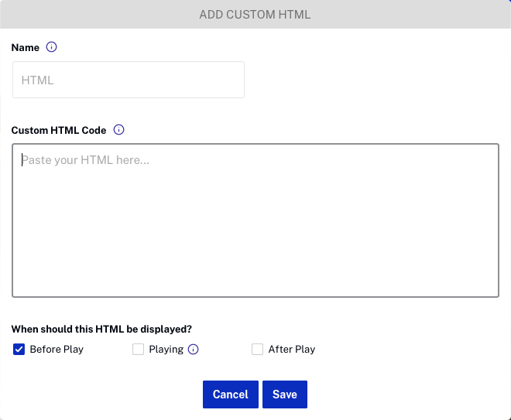Click the 'Before Play' label text
Screen dimensions: 511x420
tap(57, 350)
